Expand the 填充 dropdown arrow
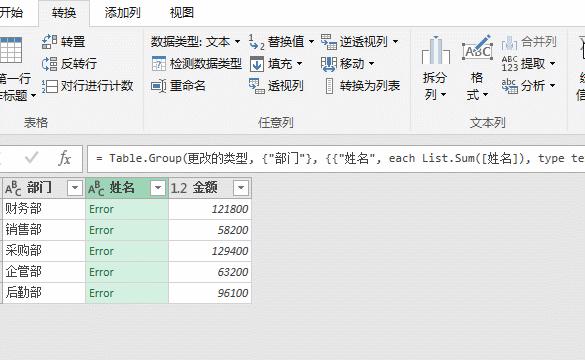The image size is (585, 360). click(x=299, y=64)
